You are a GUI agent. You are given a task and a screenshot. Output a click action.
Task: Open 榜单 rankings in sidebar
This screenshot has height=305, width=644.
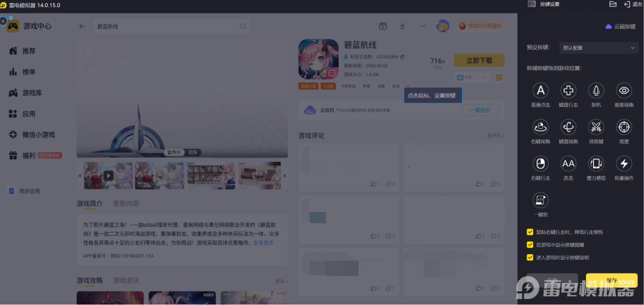[22, 72]
